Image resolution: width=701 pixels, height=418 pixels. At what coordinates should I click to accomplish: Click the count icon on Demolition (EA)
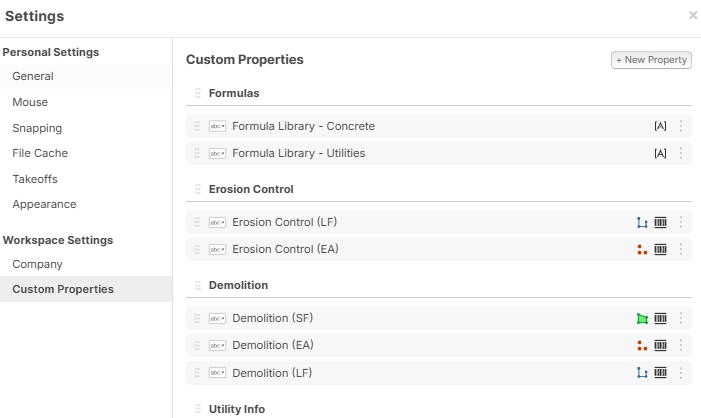tap(643, 346)
